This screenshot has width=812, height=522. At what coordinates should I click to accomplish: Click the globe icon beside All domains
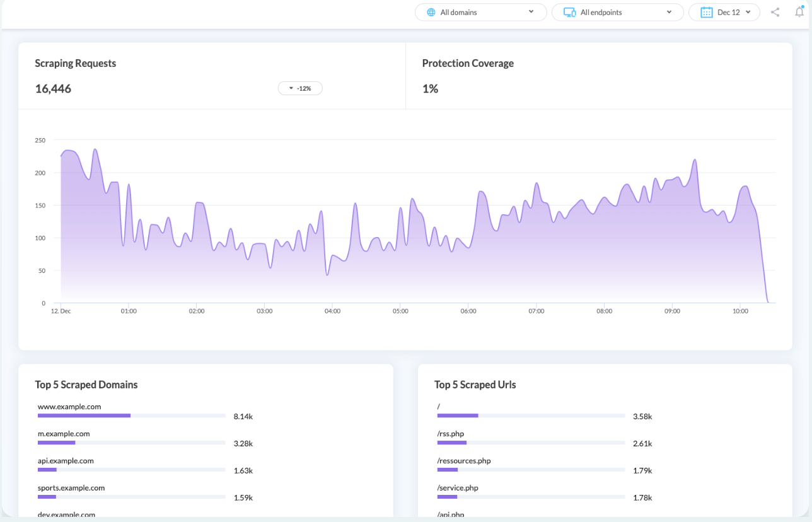(x=431, y=12)
